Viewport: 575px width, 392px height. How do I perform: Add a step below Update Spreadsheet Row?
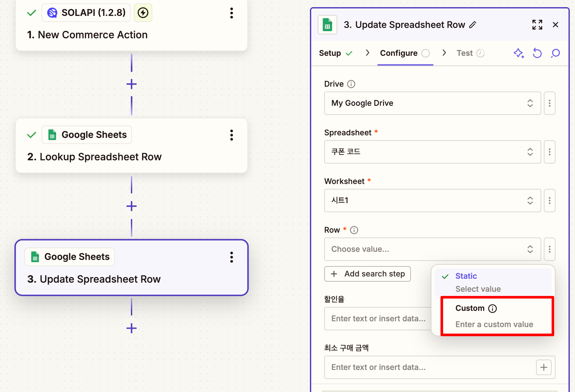[x=132, y=328]
